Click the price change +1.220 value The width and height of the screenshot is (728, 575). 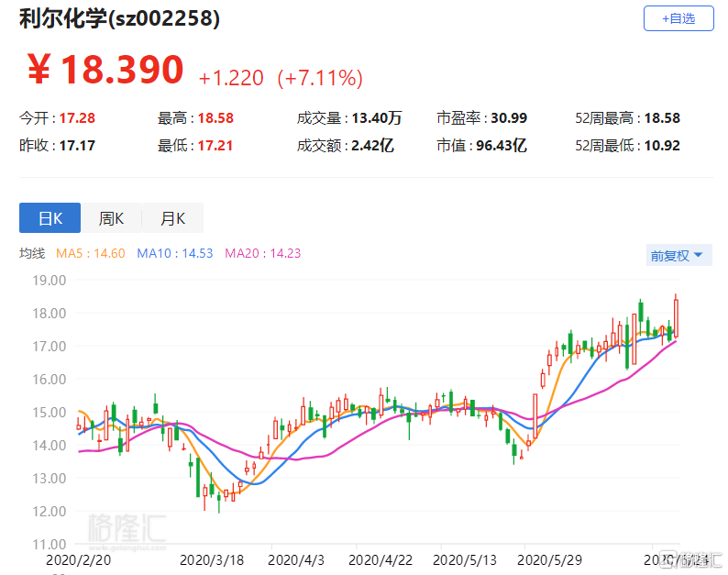click(231, 78)
